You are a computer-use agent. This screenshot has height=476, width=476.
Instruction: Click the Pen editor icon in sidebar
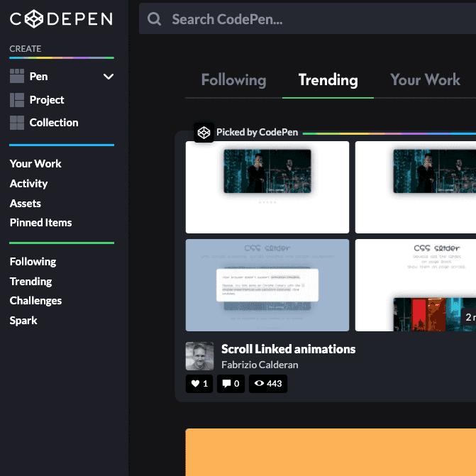17,76
